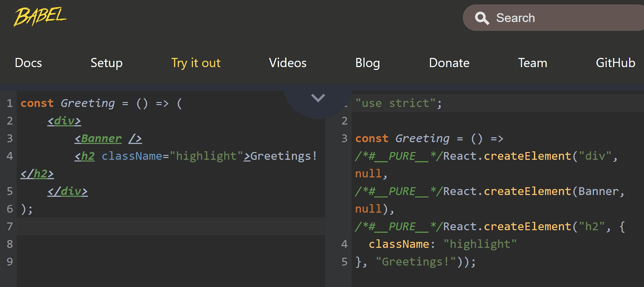
Task: Click the className="highlight" attribute
Action: pos(172,156)
